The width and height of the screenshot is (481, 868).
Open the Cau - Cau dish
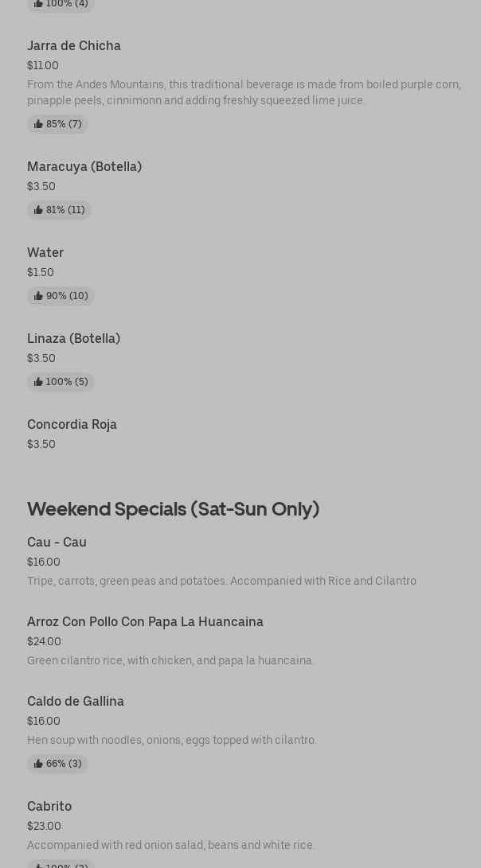point(57,543)
